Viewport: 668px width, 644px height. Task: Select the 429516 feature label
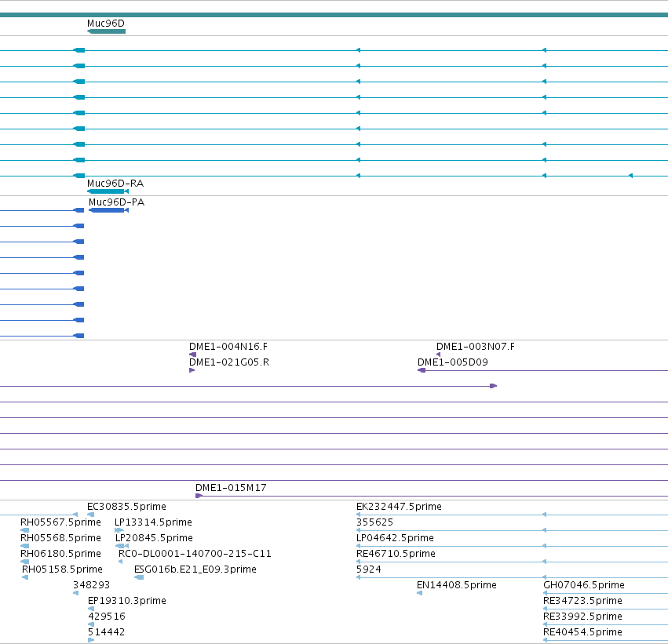pos(107,617)
